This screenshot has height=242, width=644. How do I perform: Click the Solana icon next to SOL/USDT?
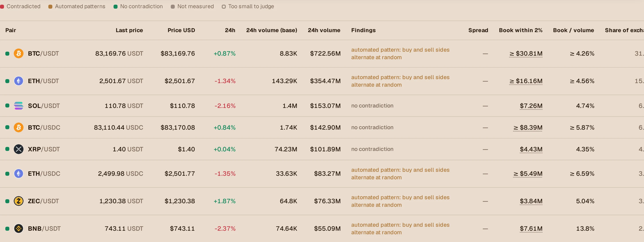click(x=18, y=106)
